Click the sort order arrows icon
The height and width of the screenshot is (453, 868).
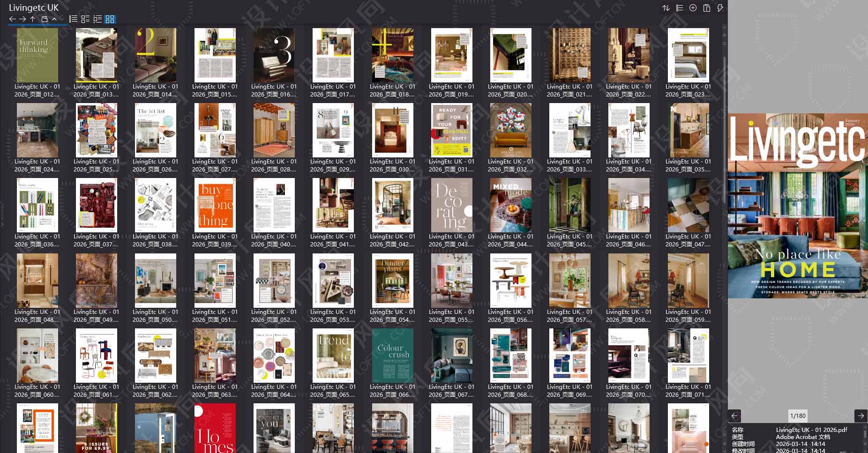666,8
